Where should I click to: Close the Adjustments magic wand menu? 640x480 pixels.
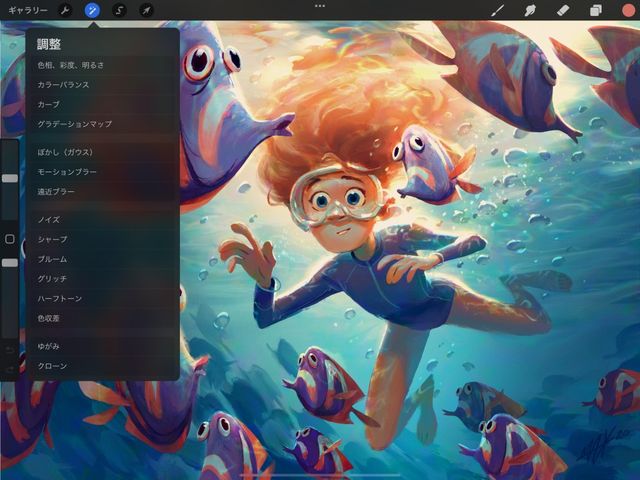(92, 10)
